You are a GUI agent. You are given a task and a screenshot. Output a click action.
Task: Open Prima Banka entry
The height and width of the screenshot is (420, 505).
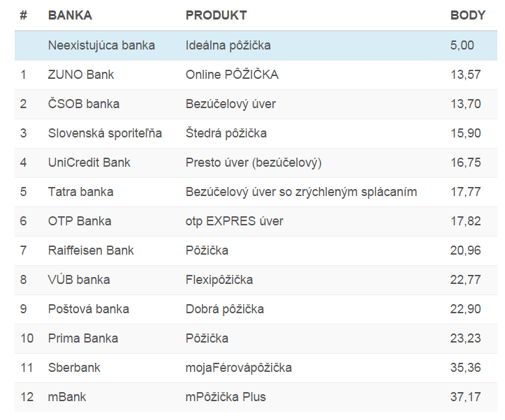point(82,338)
